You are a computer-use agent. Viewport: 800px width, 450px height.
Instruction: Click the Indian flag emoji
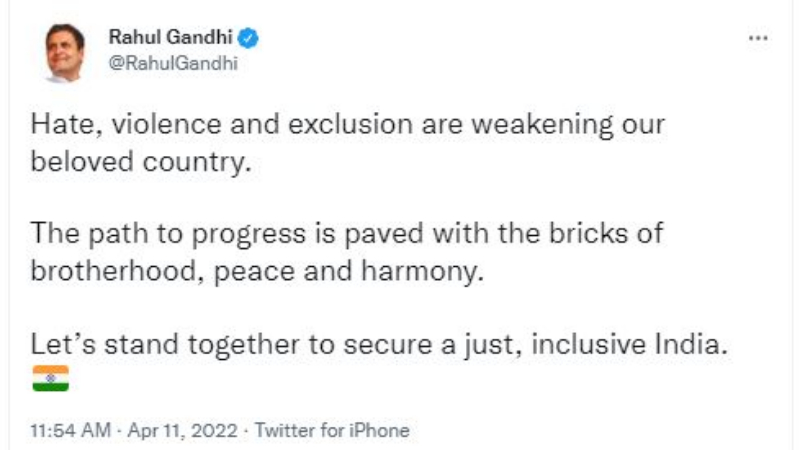coord(51,378)
